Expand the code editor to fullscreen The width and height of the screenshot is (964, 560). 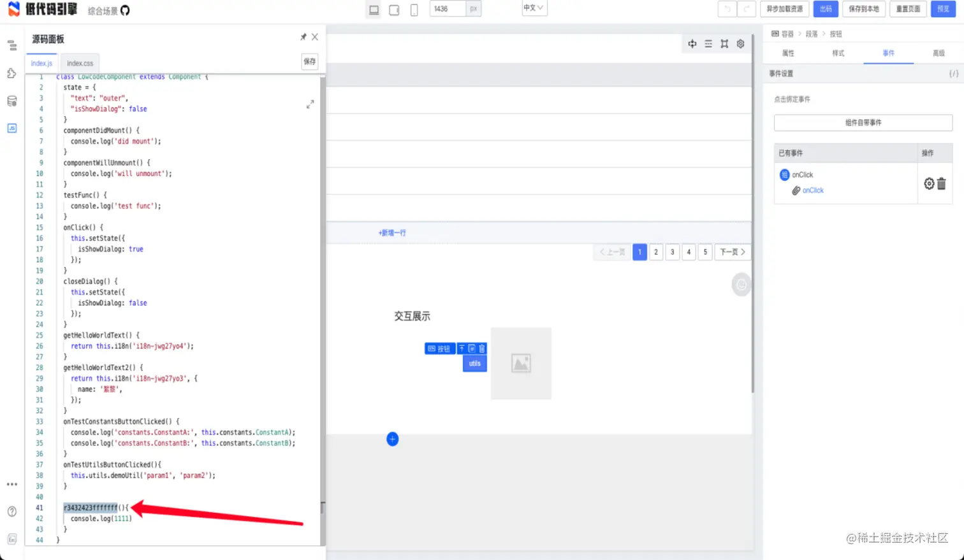[310, 104]
